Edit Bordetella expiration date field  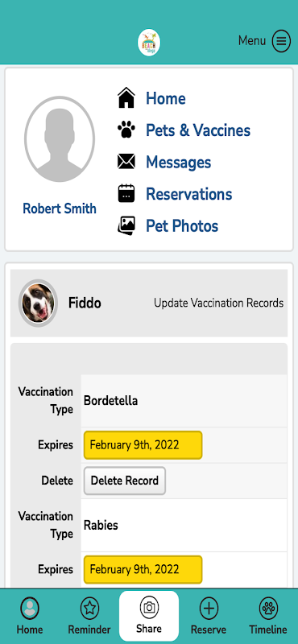[x=143, y=445]
